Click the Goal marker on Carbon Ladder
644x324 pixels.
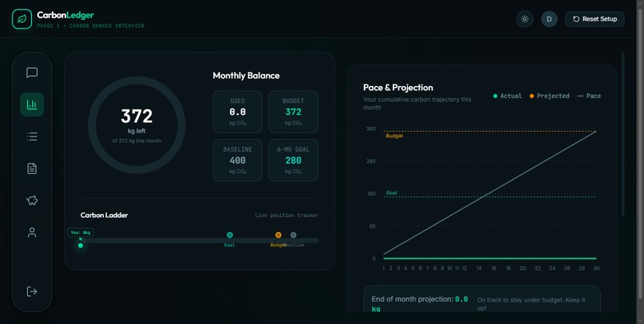(229, 235)
